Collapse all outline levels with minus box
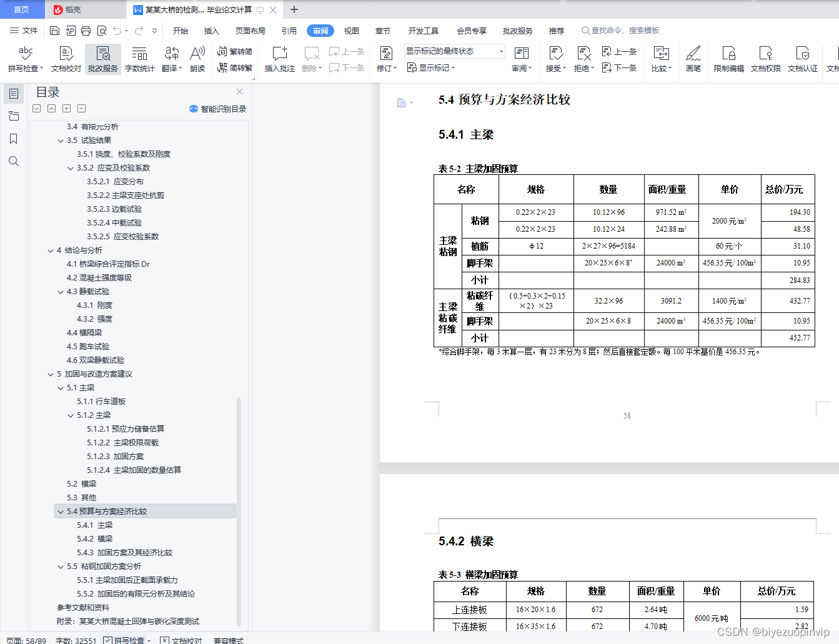Screen dimensions: 839x644 click(81, 108)
